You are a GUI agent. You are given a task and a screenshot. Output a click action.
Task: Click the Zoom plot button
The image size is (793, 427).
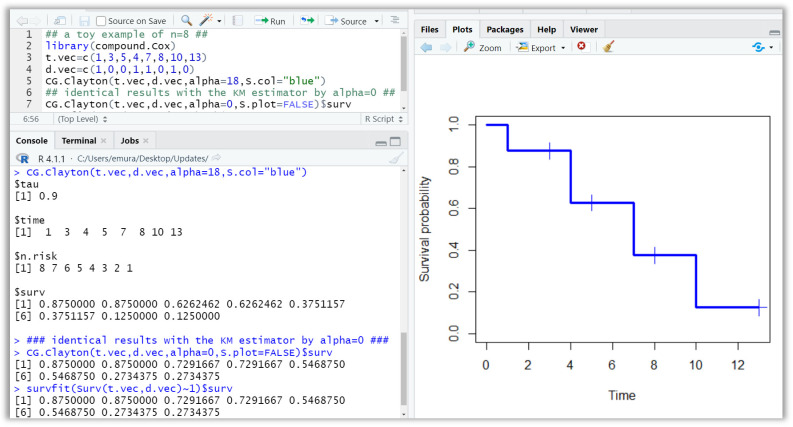[482, 47]
